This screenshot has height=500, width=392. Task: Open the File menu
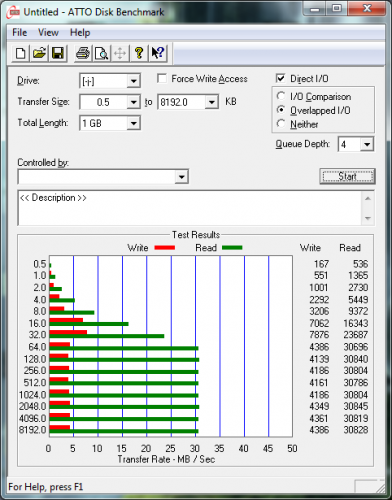pos(19,33)
